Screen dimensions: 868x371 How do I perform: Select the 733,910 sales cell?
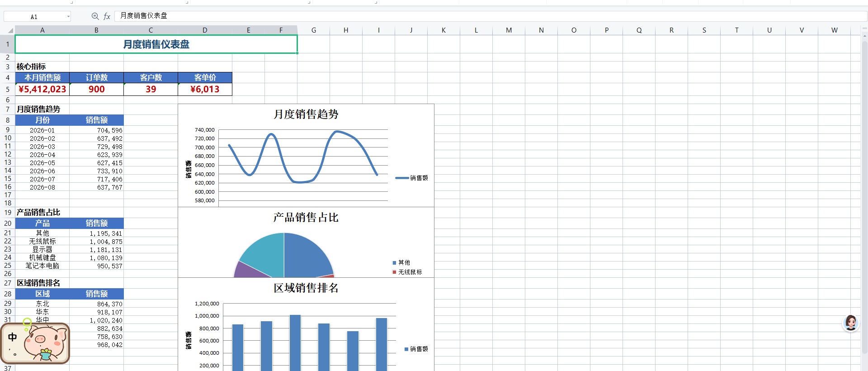pyautogui.click(x=97, y=171)
